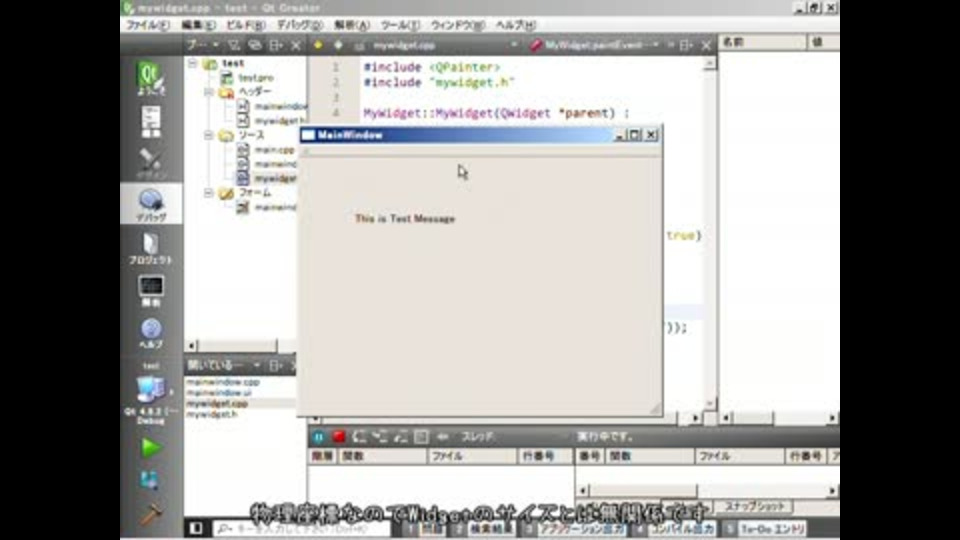960x540 pixels.
Task: Open the ファイル menu
Action: [x=148, y=25]
